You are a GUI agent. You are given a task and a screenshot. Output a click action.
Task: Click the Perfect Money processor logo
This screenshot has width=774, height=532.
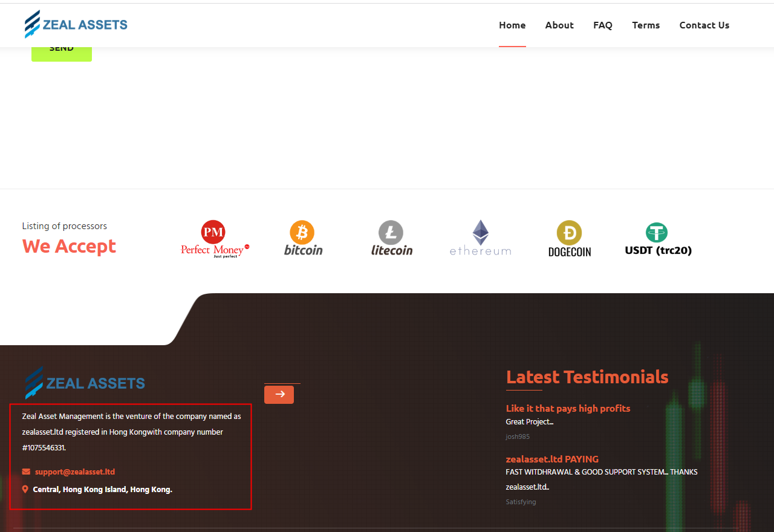pyautogui.click(x=215, y=239)
